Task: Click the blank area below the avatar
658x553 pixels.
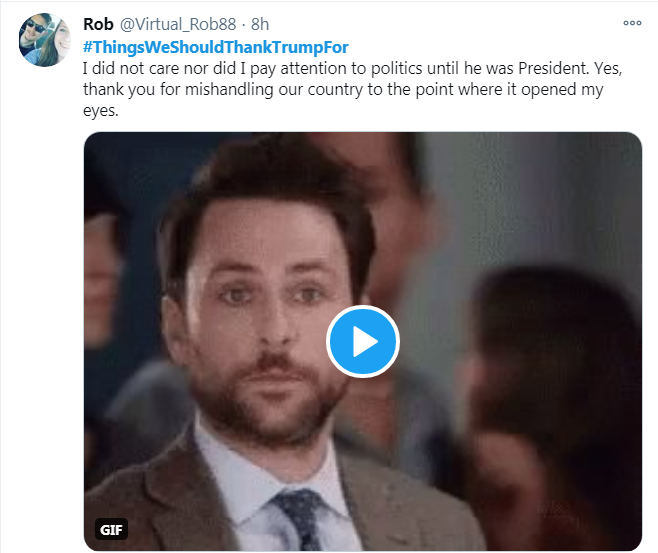Action: tap(43, 300)
